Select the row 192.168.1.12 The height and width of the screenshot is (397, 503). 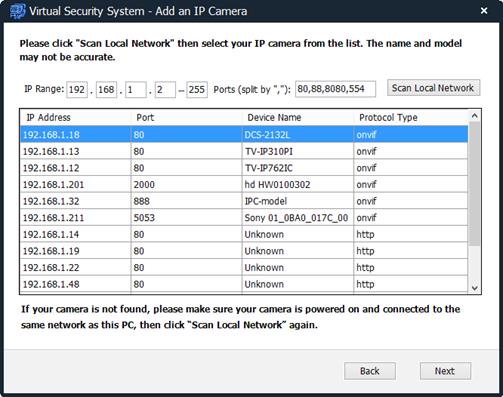coord(244,168)
